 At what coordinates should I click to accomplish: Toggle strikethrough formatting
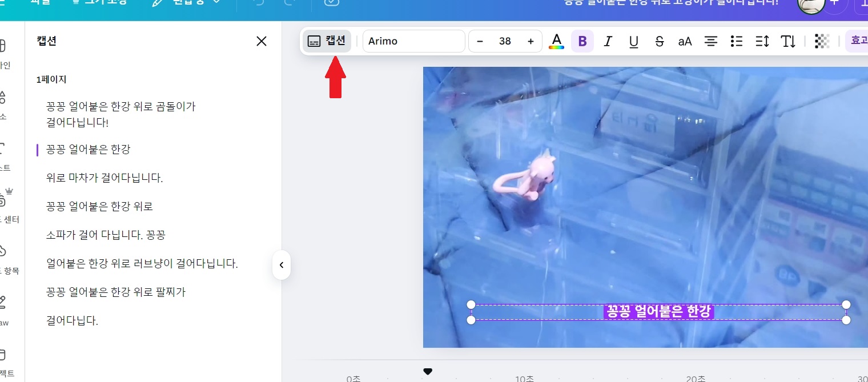[x=660, y=41]
